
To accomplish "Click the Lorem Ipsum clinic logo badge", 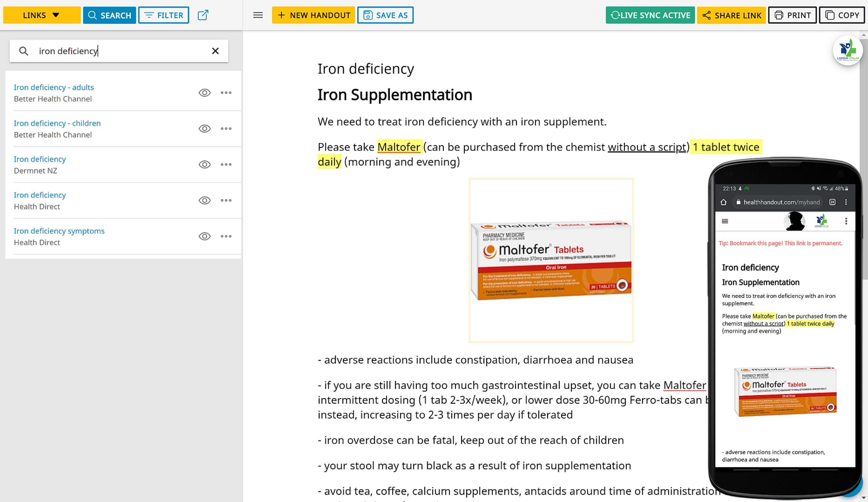I will pyautogui.click(x=848, y=50).
